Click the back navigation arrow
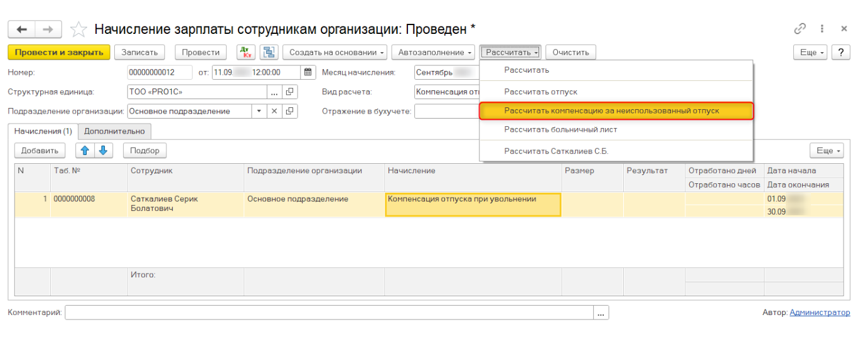 21,29
